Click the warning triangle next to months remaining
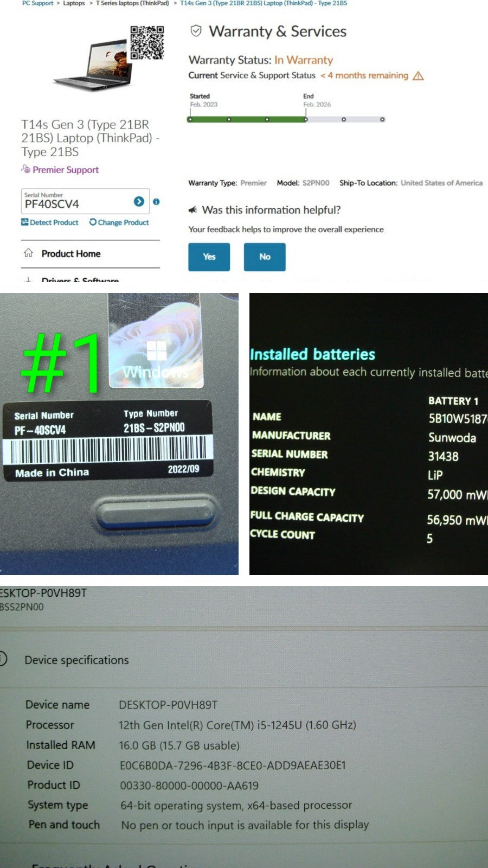 coord(418,76)
